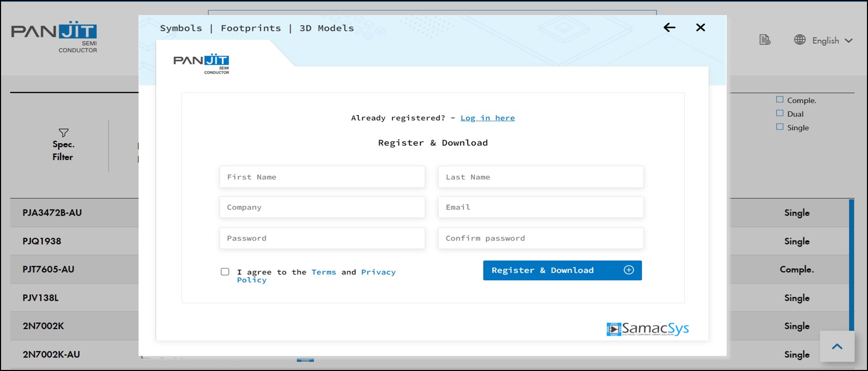Select part 2N7002K-AU in the list
Viewport: 868px width, 371px height.
51,354
